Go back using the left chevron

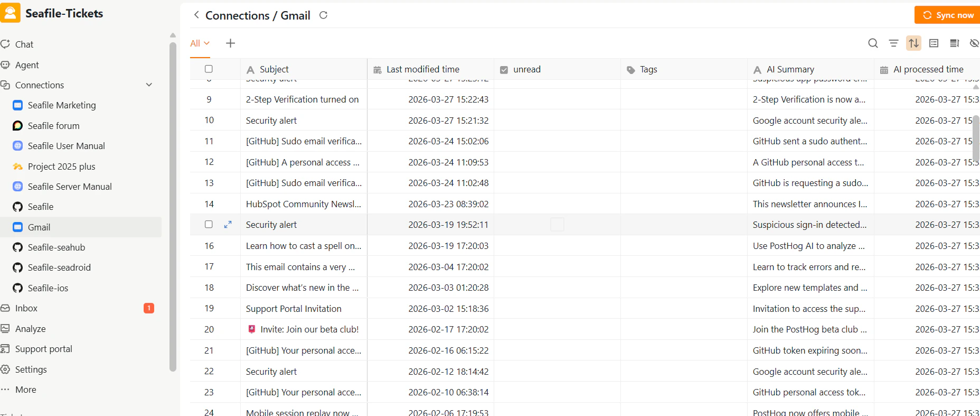point(196,15)
